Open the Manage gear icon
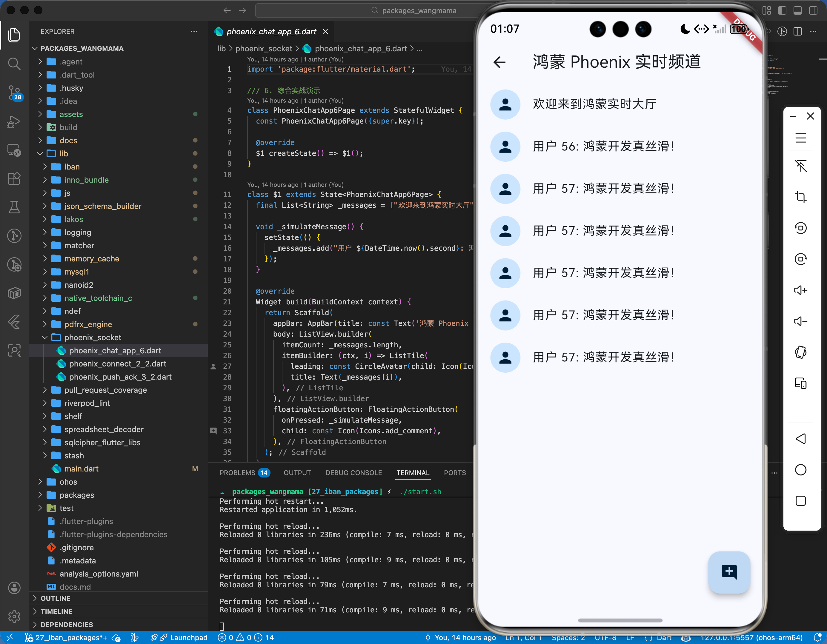This screenshot has width=827, height=644. (x=14, y=616)
